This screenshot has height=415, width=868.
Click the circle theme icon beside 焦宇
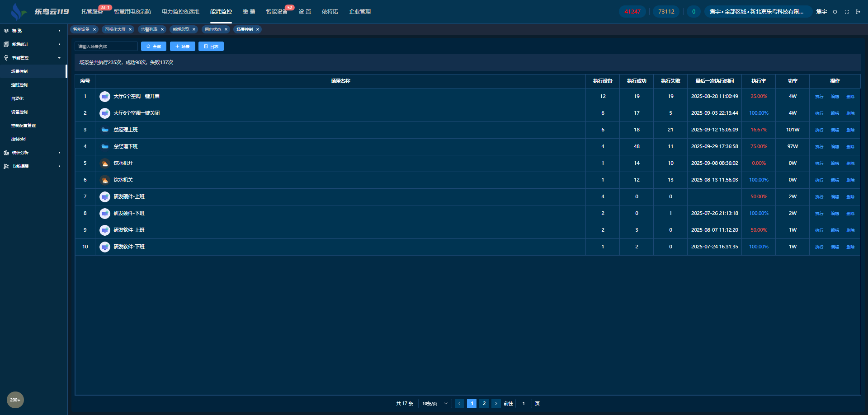pos(835,12)
